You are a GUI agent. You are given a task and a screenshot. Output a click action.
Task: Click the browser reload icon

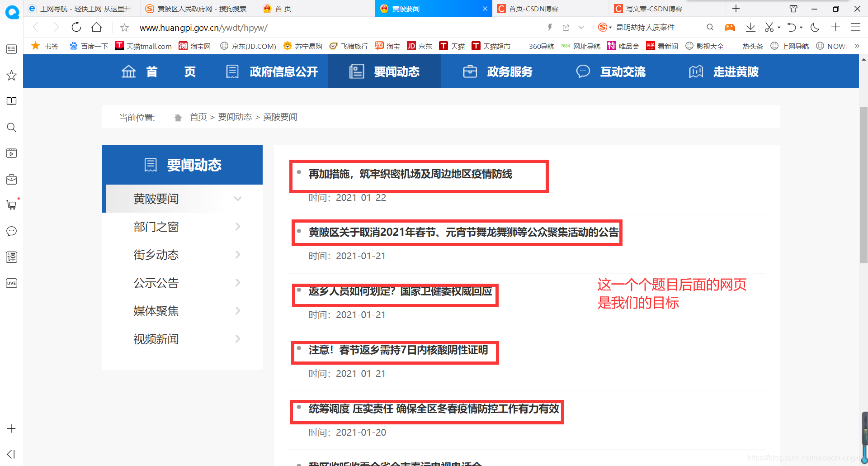click(76, 27)
